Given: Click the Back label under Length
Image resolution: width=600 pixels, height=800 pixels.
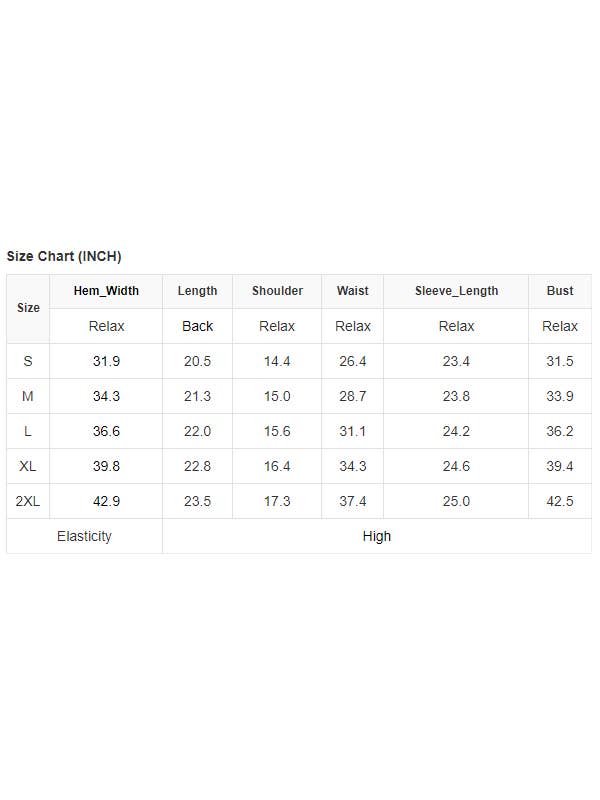Looking at the screenshot, I should pyautogui.click(x=197, y=326).
